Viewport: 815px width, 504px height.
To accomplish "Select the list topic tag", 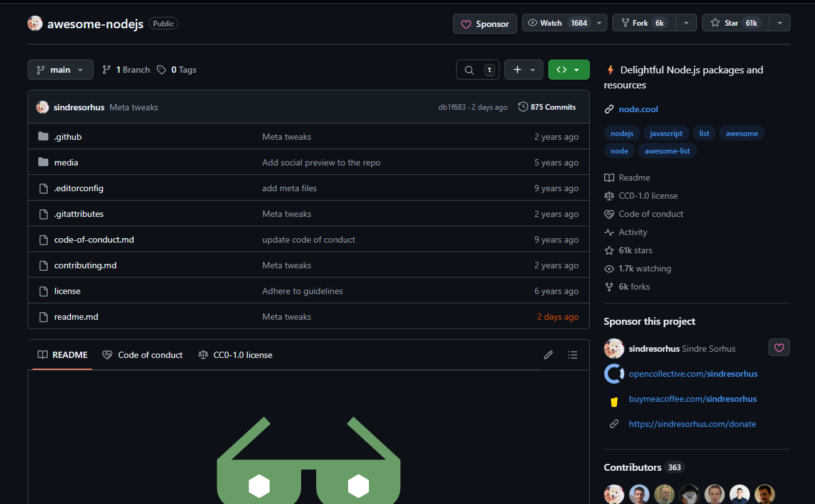I will 705,134.
